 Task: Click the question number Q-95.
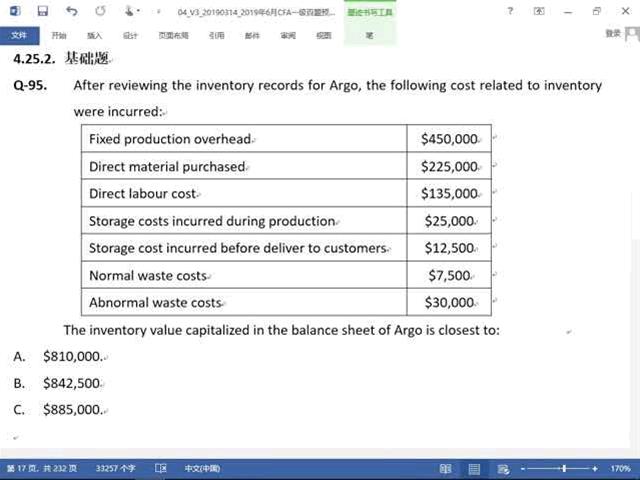tap(30, 85)
